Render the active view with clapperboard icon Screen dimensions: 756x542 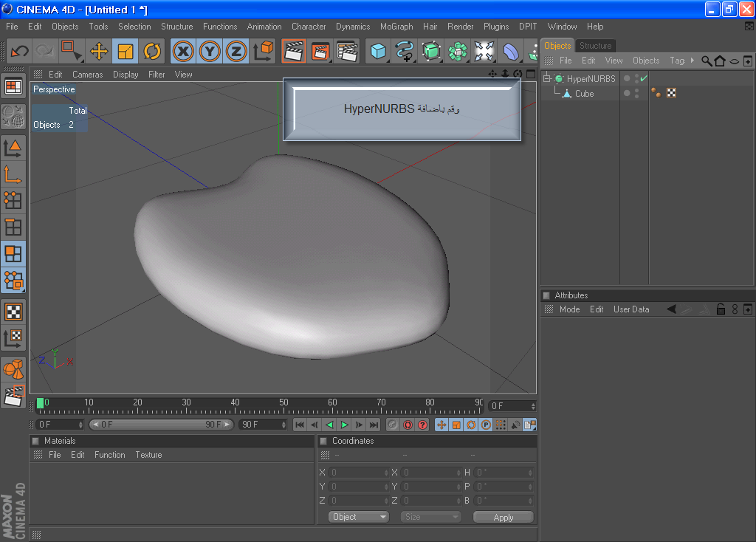click(x=294, y=51)
